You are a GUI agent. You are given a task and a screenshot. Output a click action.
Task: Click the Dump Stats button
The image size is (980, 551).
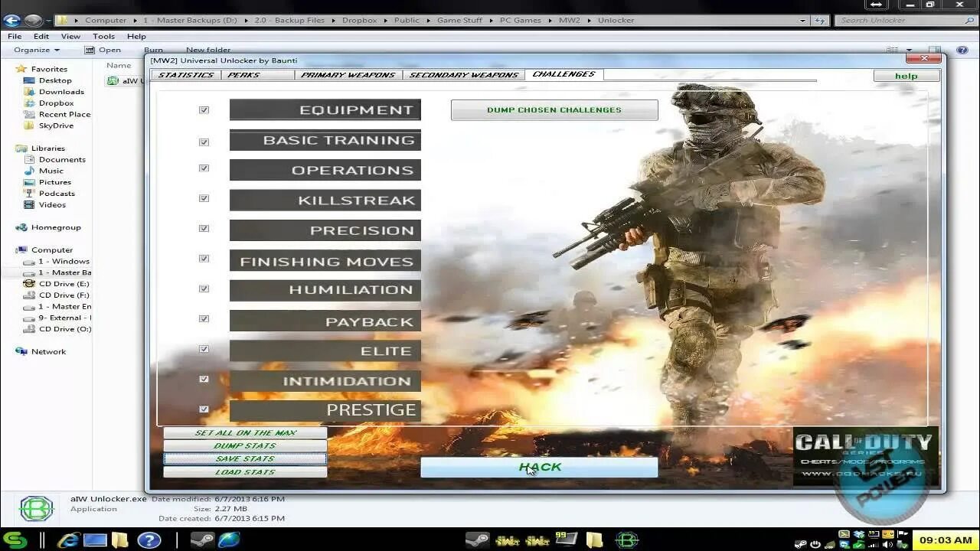click(x=245, y=446)
